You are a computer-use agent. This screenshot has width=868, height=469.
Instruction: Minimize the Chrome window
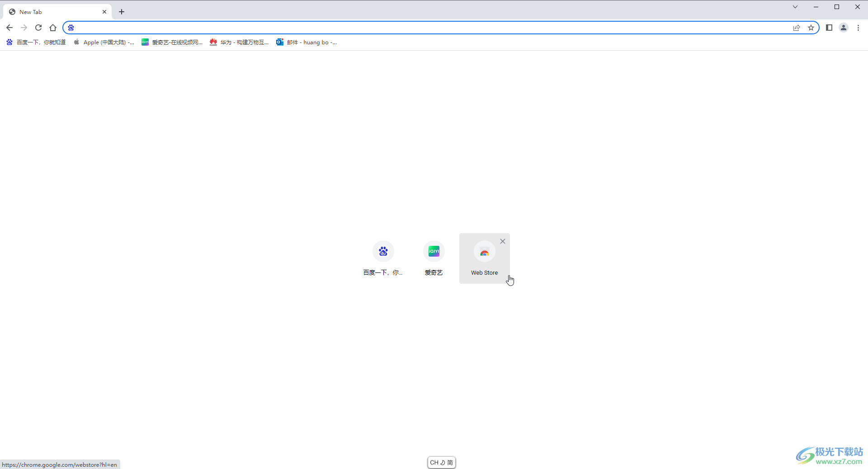[816, 7]
